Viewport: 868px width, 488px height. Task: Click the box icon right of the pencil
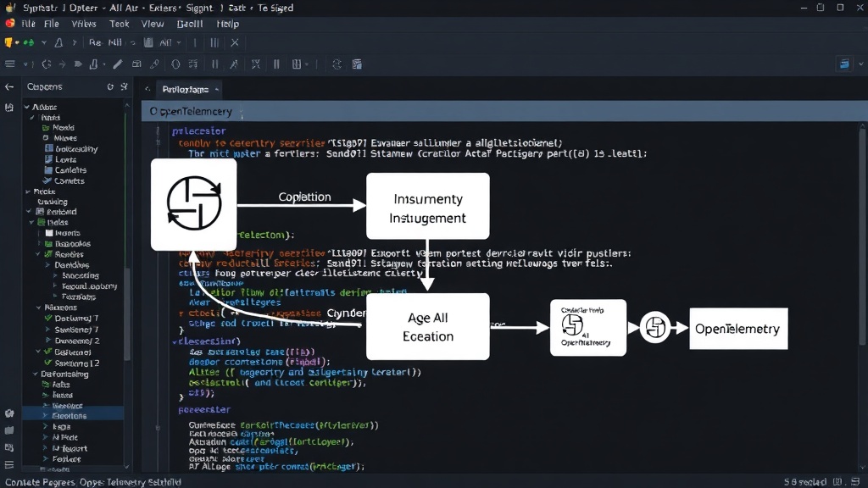click(136, 64)
